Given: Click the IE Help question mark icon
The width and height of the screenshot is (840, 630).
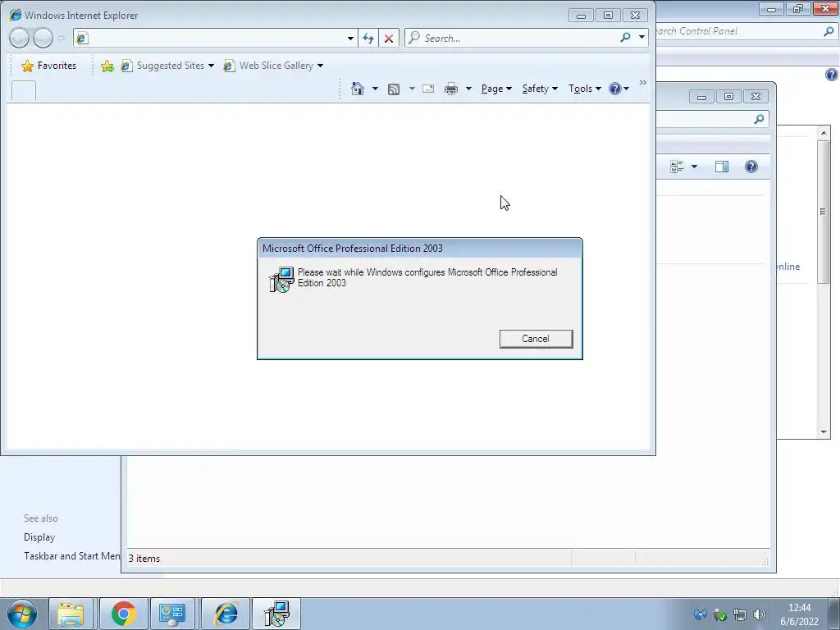Looking at the screenshot, I should coord(615,89).
